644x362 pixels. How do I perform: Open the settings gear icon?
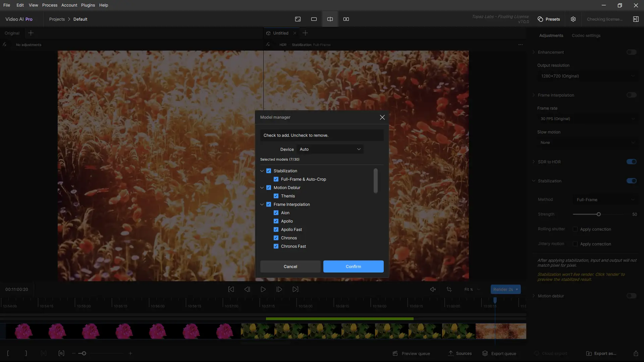[573, 19]
